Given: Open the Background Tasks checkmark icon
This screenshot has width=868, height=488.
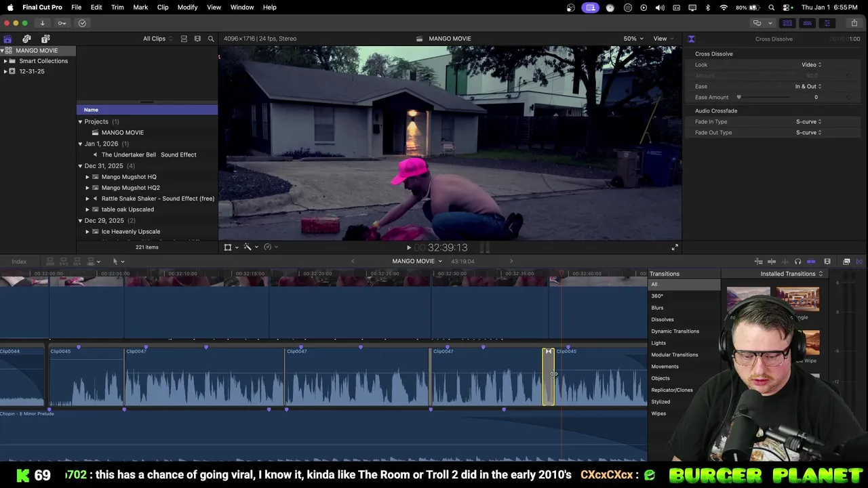Looking at the screenshot, I should 82,23.
